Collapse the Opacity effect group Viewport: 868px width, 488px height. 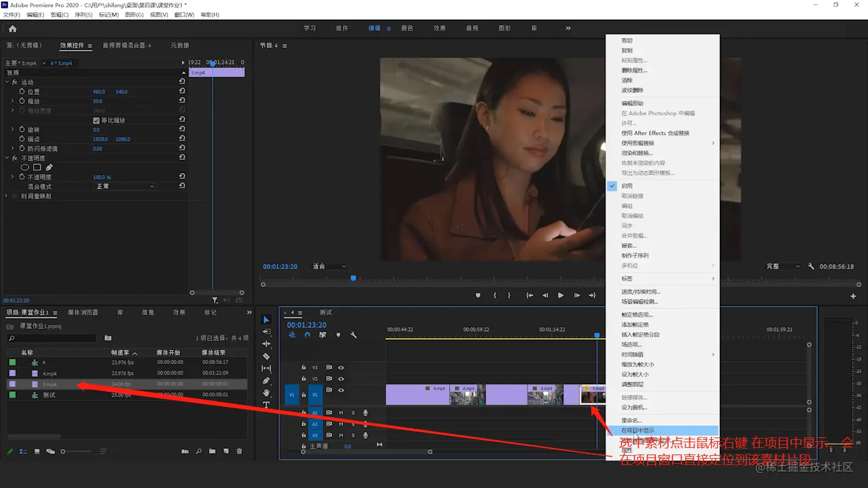(x=7, y=158)
